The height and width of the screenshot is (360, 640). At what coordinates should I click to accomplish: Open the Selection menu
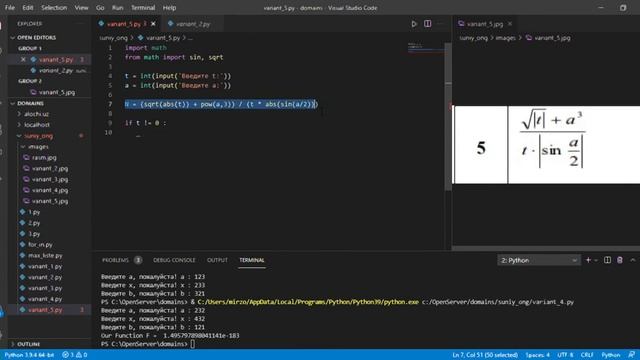coord(54,8)
